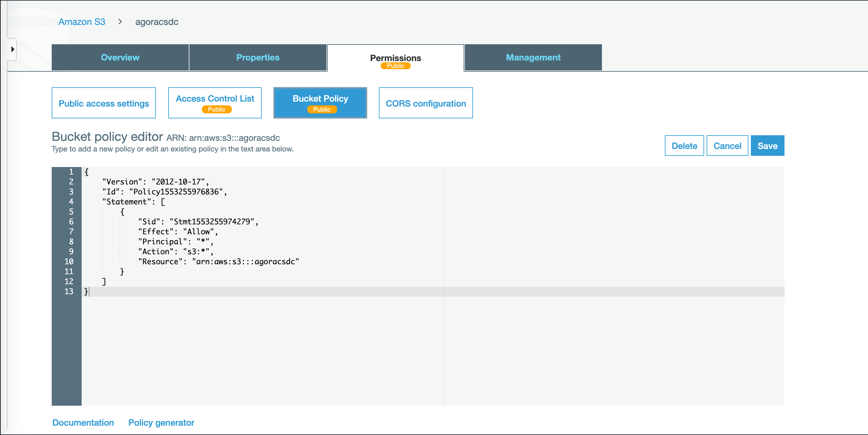The height and width of the screenshot is (435, 868).
Task: Go to the Management tab
Action: tap(533, 58)
